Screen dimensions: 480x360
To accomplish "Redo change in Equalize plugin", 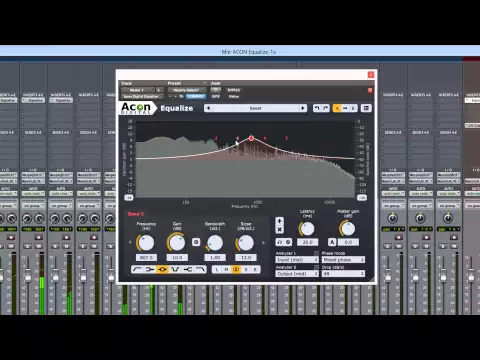I will coord(326,108).
